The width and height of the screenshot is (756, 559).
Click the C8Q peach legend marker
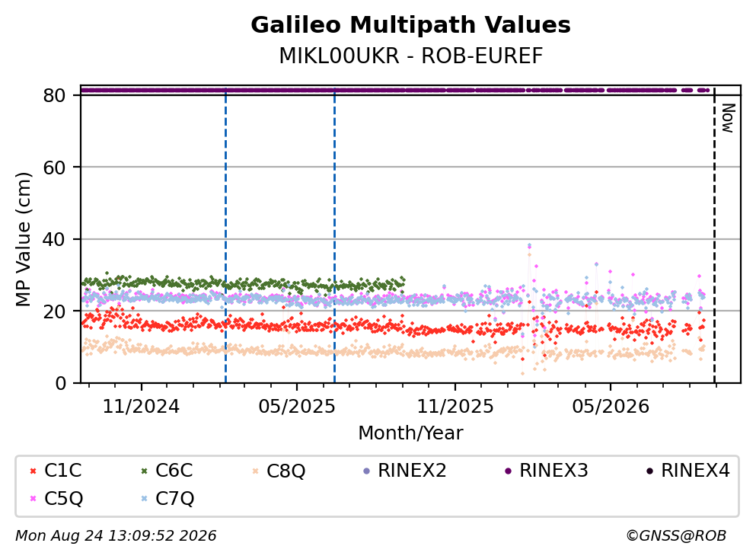(256, 471)
